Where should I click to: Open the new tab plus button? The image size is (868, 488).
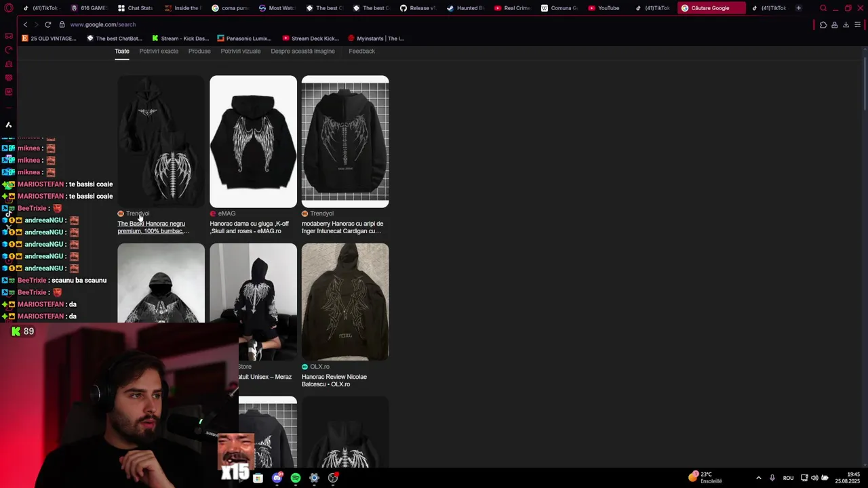click(798, 8)
